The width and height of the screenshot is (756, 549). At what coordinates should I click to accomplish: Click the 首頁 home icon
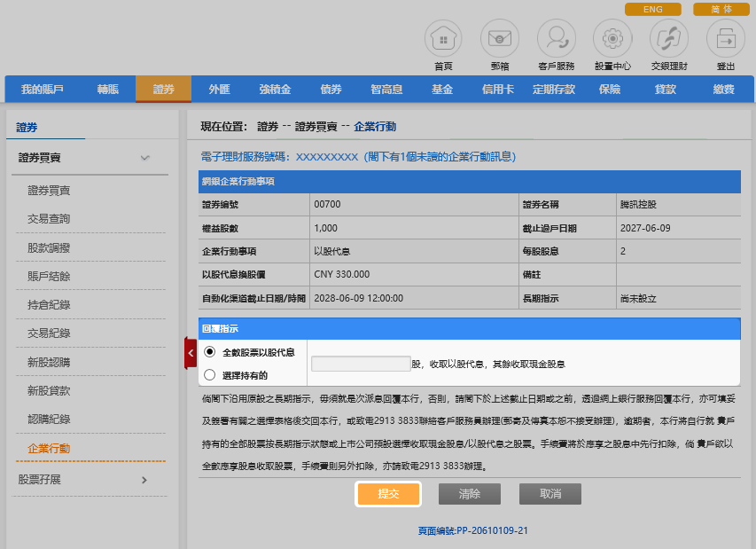click(x=443, y=39)
